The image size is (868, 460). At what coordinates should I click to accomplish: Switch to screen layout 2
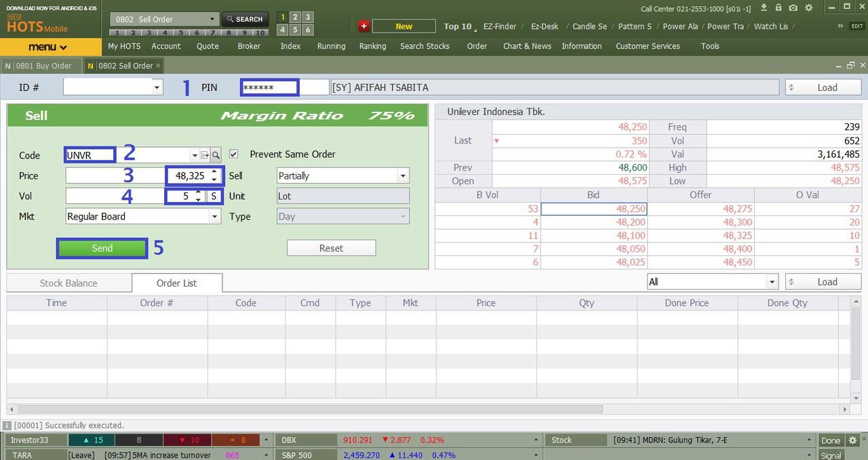coord(295,17)
